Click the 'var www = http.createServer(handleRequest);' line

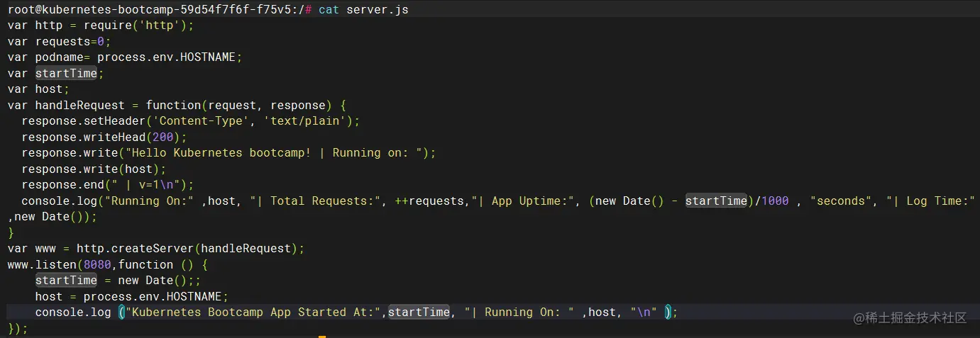156,248
